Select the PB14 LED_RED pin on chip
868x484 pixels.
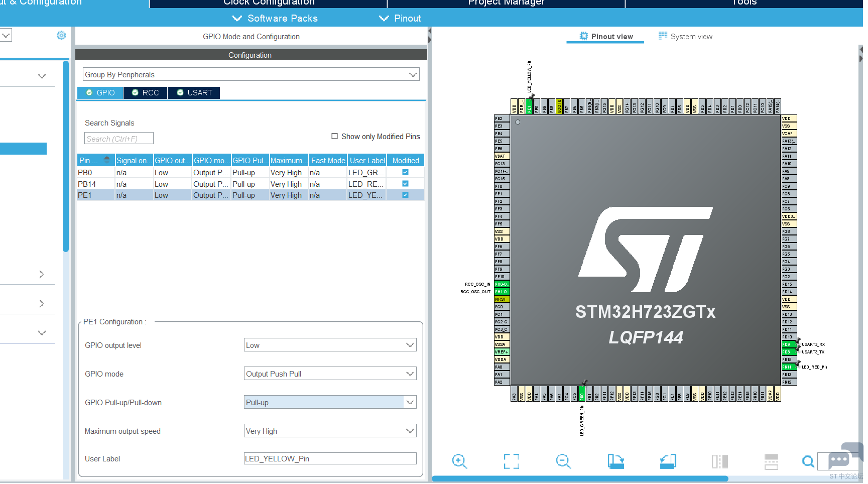789,367
